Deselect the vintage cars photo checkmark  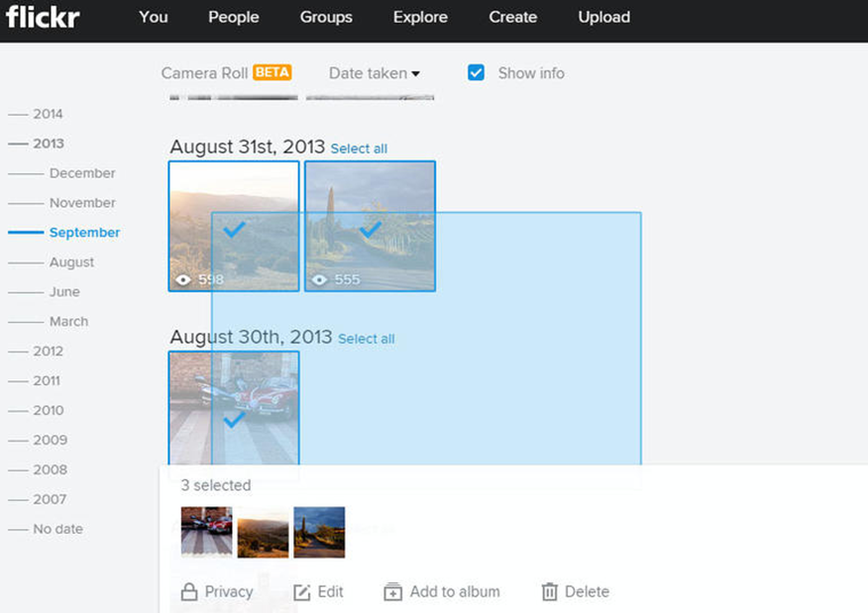click(234, 419)
